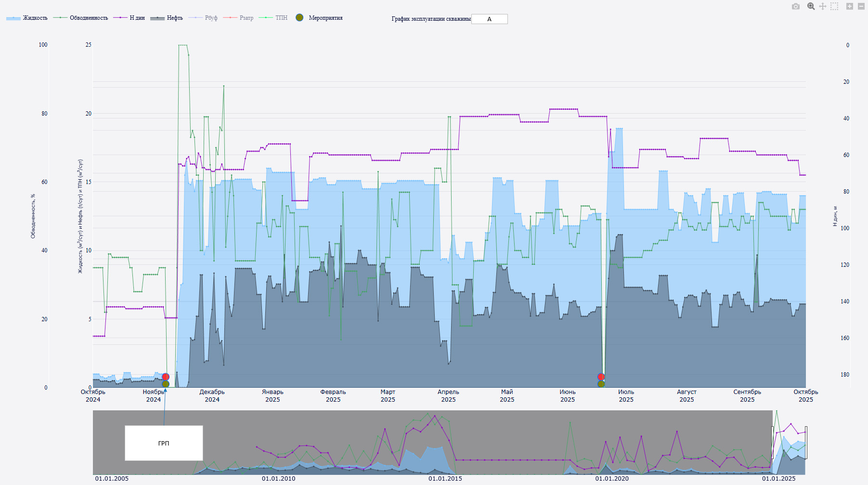Open the well selector showing A
Screen dimensions: 868x485
[489, 19]
